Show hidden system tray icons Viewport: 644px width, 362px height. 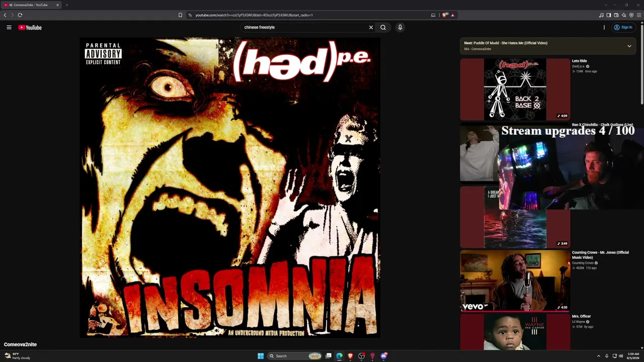[599, 356]
